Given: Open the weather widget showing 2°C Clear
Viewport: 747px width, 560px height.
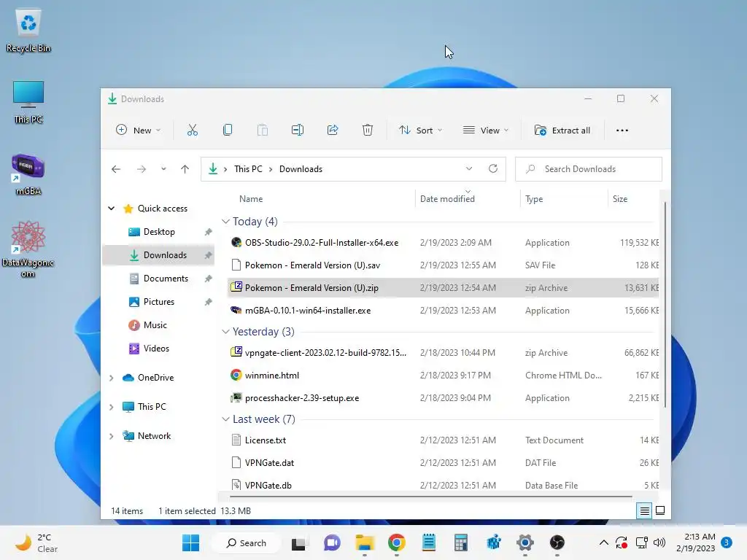Looking at the screenshot, I should tap(36, 542).
